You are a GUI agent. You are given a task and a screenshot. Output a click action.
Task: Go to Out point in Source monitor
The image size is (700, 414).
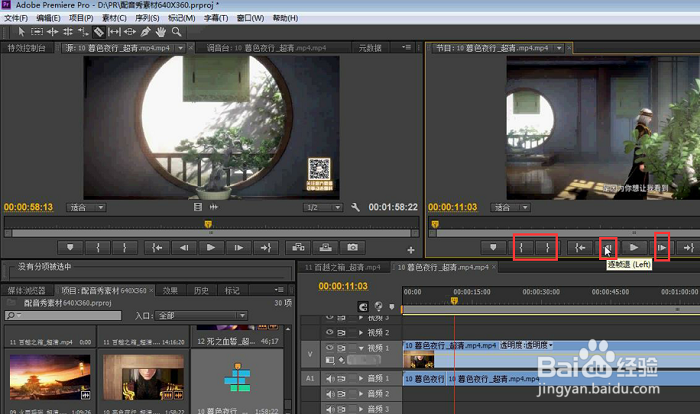point(266,247)
